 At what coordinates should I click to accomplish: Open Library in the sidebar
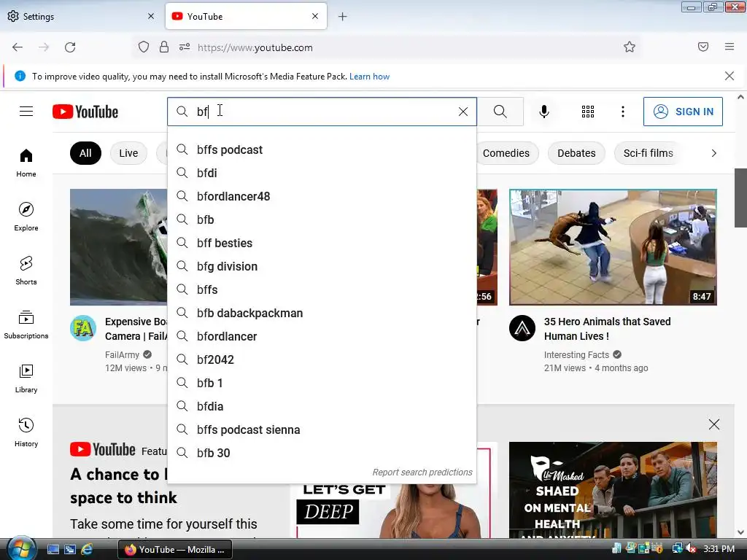26,378
